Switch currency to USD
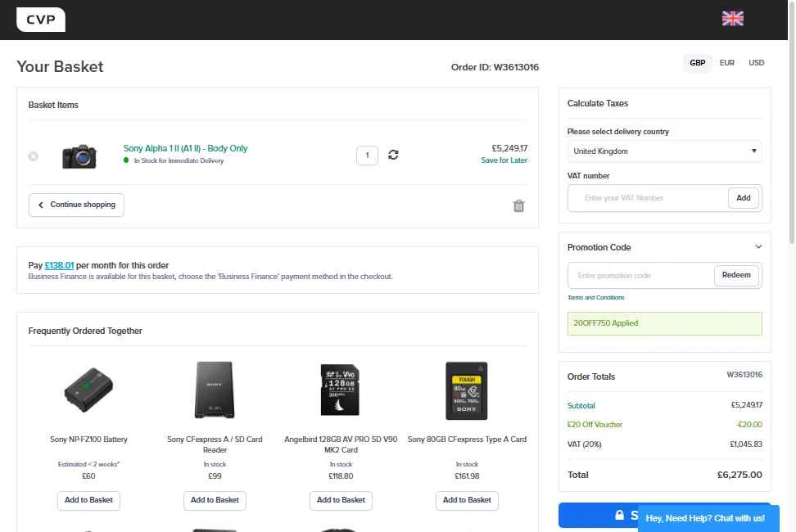 [756, 63]
